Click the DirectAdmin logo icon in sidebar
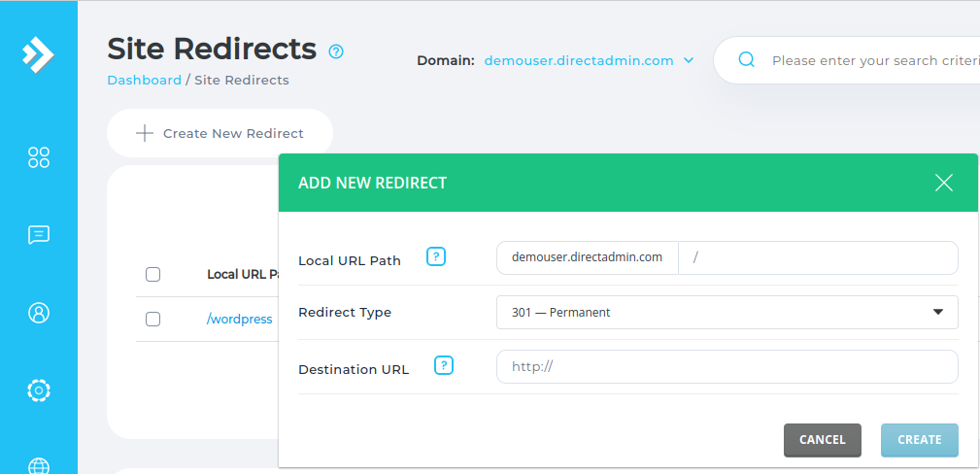 (38, 53)
